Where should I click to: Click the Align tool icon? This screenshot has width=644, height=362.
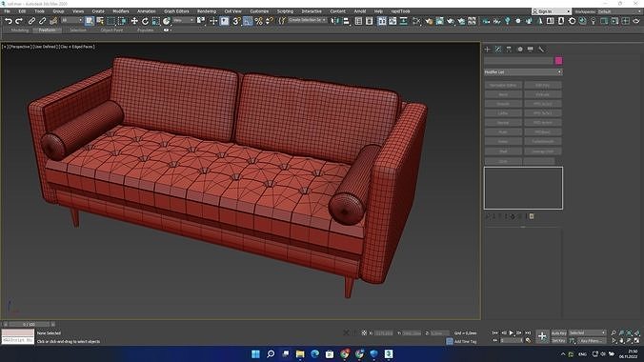(346, 21)
